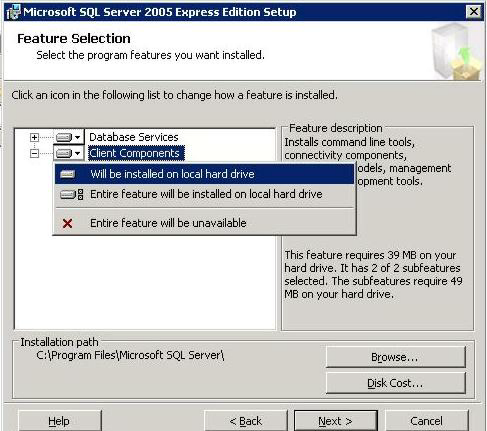The height and width of the screenshot is (431, 487).
Task: Click the drive-with-subfeatures icon in menu
Action: [71, 194]
